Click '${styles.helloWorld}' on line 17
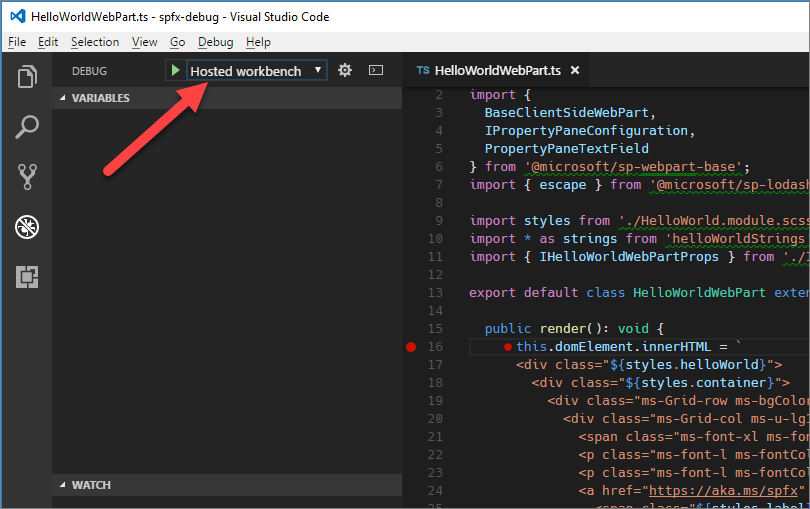The width and height of the screenshot is (810, 509). [x=688, y=365]
